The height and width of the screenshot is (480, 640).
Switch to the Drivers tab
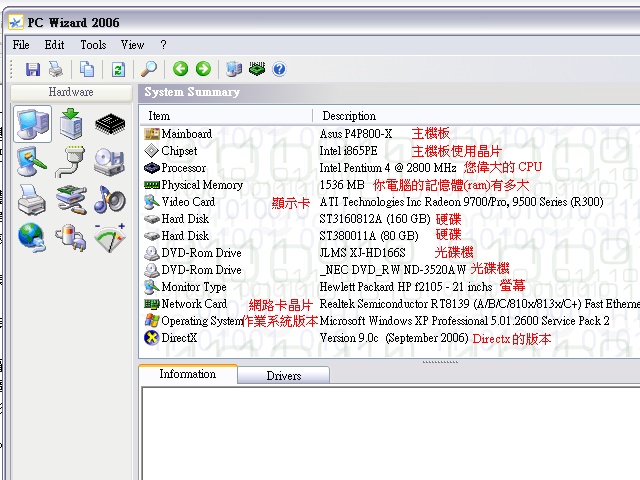[284, 376]
